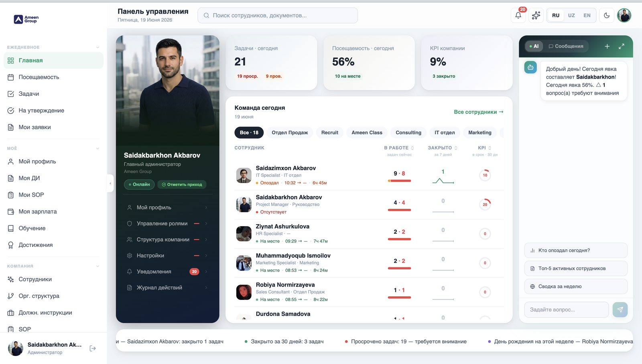Collapse the КОМПАНИЯ sidebar section

(x=98, y=266)
